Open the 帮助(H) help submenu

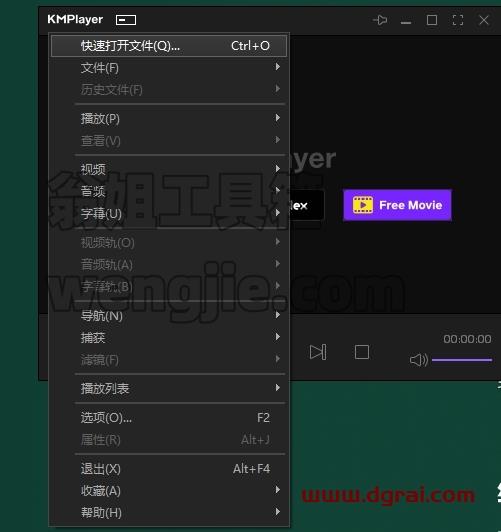pyautogui.click(x=169, y=512)
